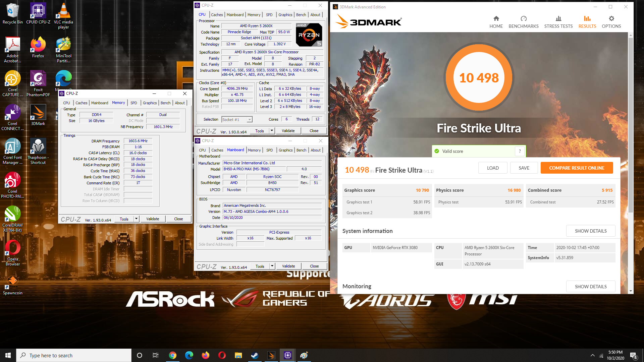
Task: Click the Graphics score 10 790 value
Action: click(422, 190)
